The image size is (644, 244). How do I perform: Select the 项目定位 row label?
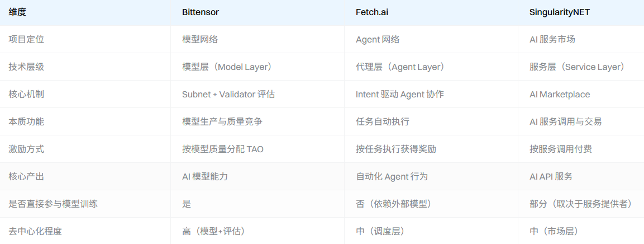26,39
